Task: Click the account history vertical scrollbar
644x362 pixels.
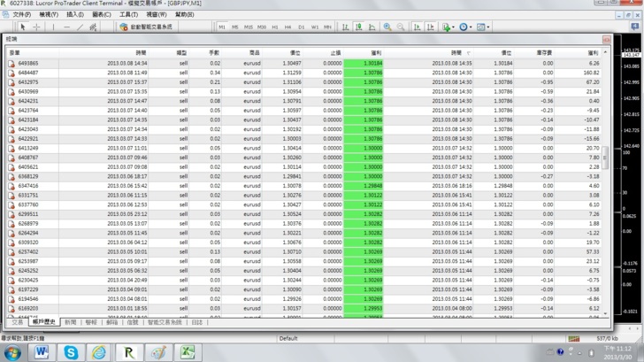Action: click(x=606, y=177)
